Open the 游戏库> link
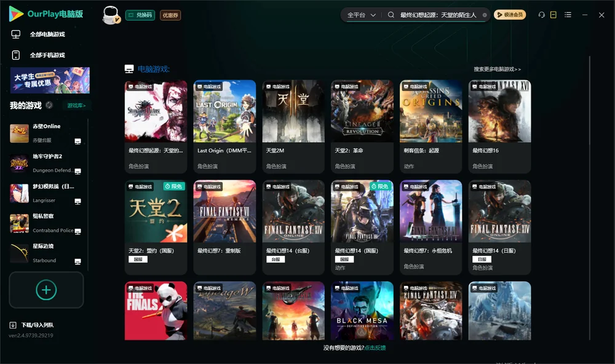Screen dimensions: 615x364 (x=76, y=106)
